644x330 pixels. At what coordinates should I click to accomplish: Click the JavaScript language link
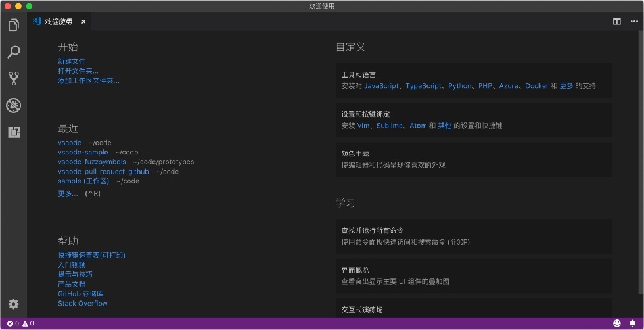click(x=381, y=86)
